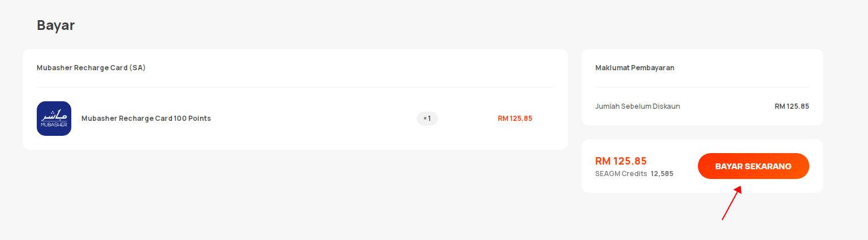The width and height of the screenshot is (868, 240).
Task: Click the ×1 quantity badge
Action: [427, 119]
